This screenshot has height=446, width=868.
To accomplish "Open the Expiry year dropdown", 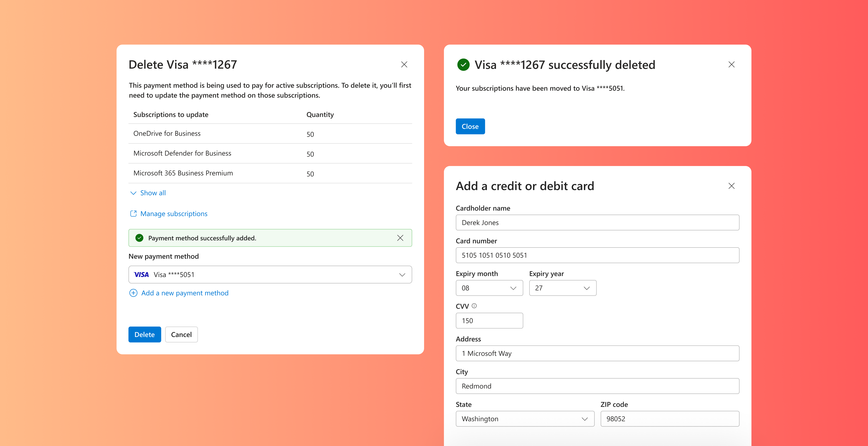I will (562, 288).
